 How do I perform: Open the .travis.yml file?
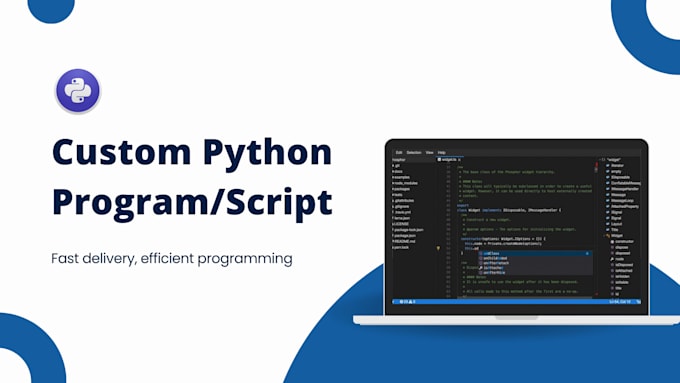pos(402,212)
